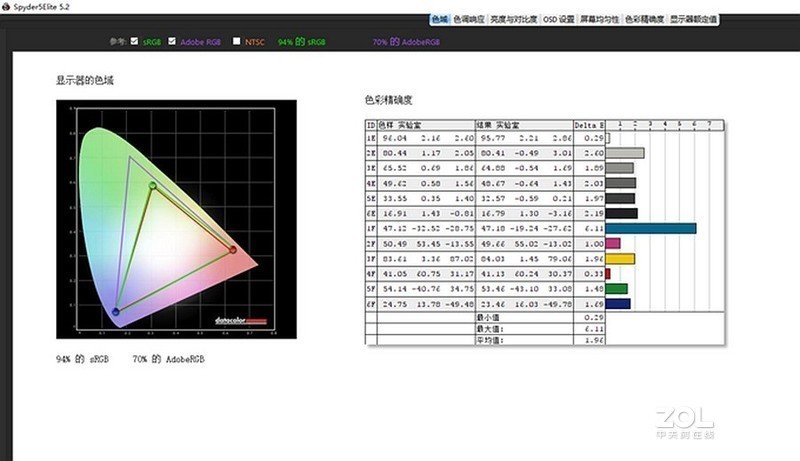Click '94% 的 sRGB' caption below the chart
The width and height of the screenshot is (800, 461).
click(x=82, y=359)
